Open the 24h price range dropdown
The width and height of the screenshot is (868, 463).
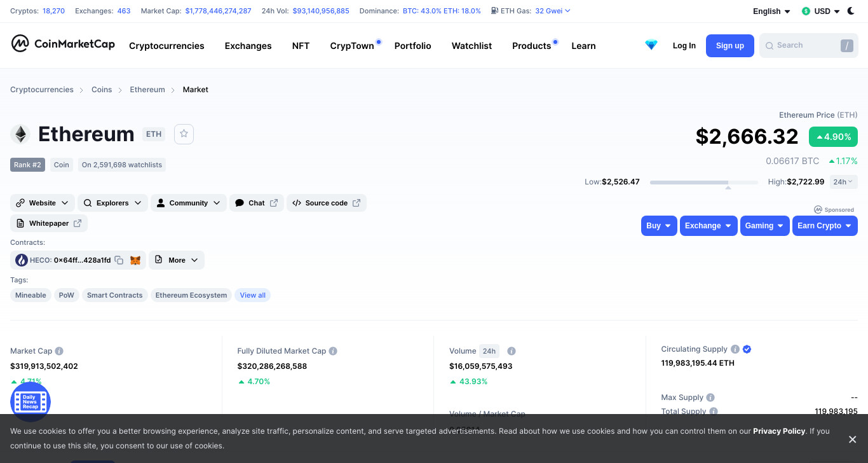tap(843, 182)
